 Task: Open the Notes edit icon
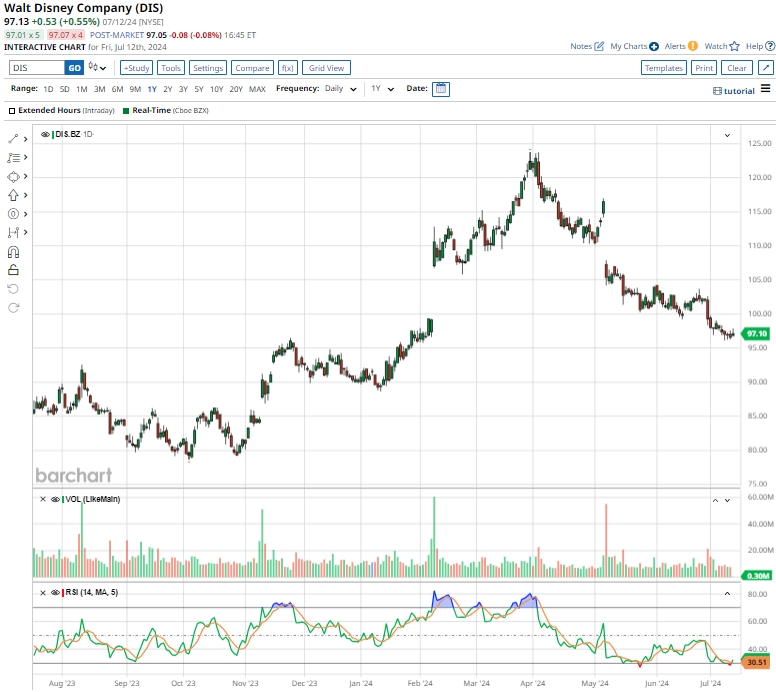599,46
